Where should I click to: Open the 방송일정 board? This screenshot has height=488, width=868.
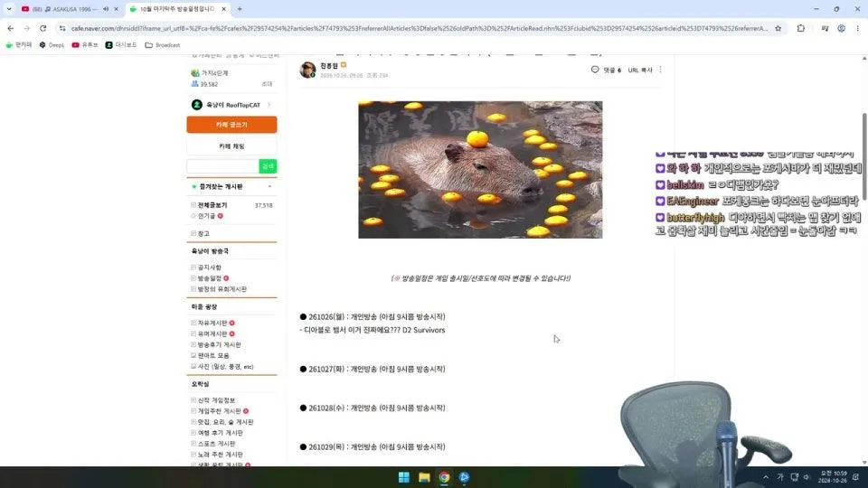[209, 278]
